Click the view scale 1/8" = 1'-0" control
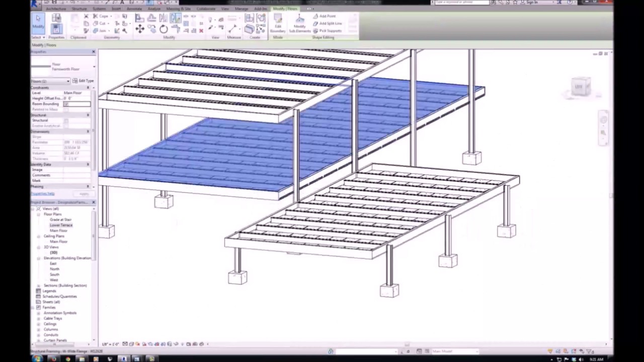Image resolution: width=644 pixels, height=362 pixels. [x=110, y=344]
